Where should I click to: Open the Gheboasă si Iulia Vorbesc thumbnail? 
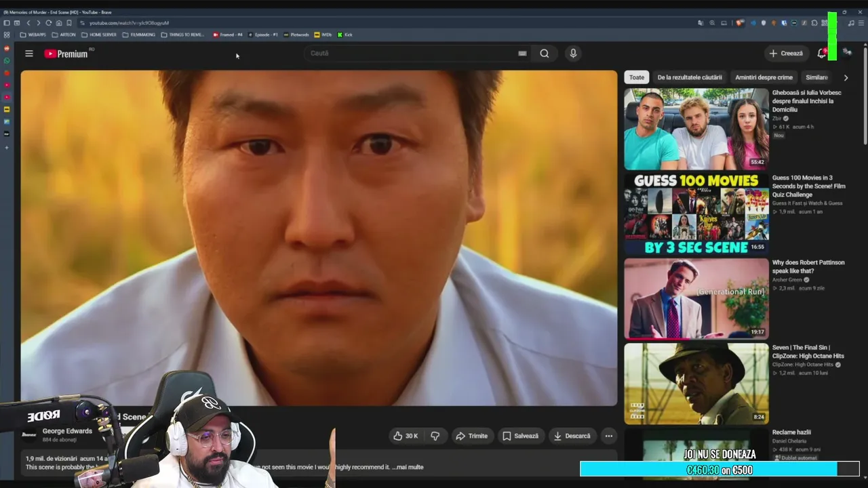[696, 129]
